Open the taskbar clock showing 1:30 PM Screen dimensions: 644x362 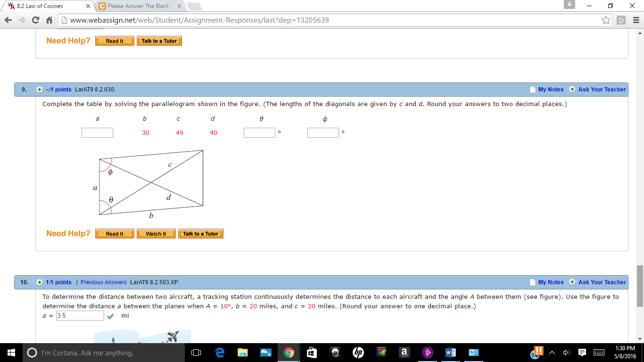(x=625, y=353)
